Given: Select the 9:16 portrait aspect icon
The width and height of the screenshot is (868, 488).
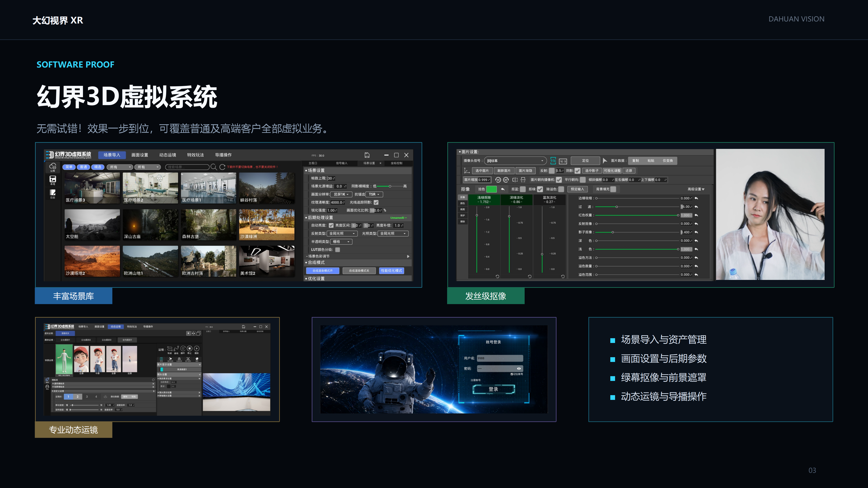Looking at the screenshot, I should [553, 161].
